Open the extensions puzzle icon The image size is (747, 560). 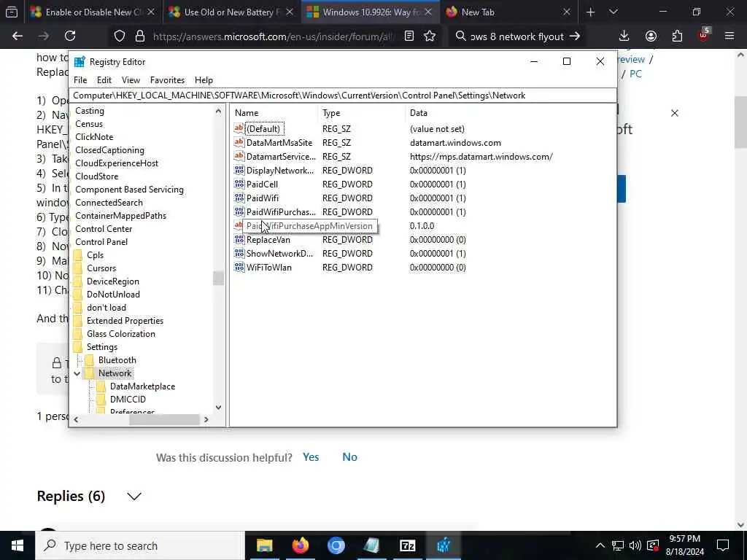[677, 36]
